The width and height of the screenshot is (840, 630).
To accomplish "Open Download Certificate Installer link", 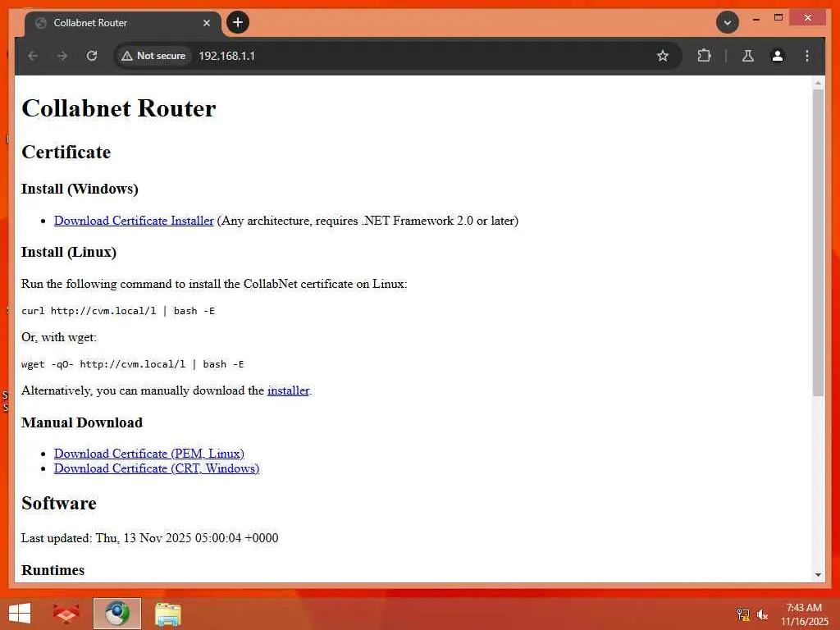I will 134,221.
